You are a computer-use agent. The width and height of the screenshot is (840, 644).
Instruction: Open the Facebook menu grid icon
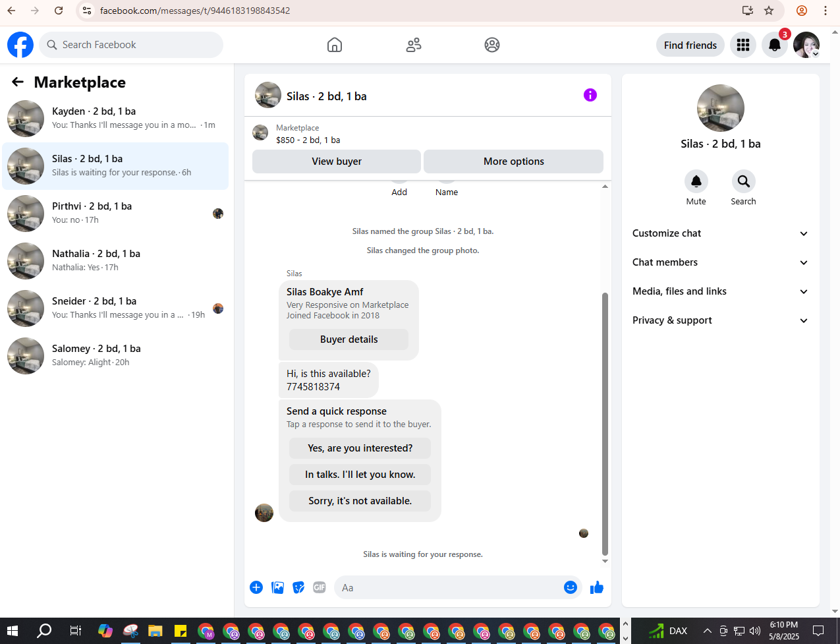click(x=743, y=45)
